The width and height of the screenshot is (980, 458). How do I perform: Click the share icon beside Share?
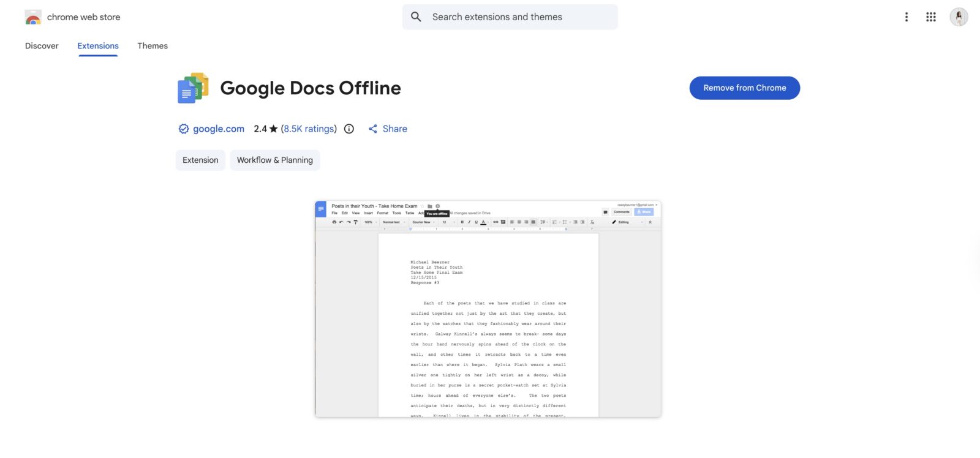click(372, 129)
